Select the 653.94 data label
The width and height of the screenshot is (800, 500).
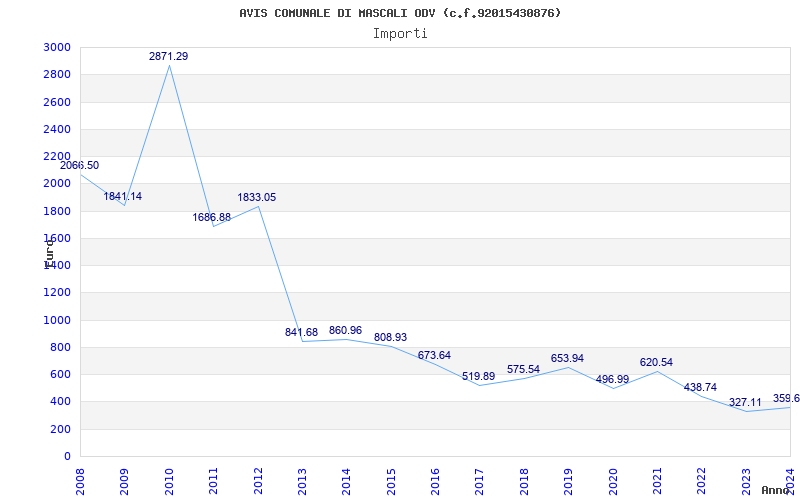567,359
